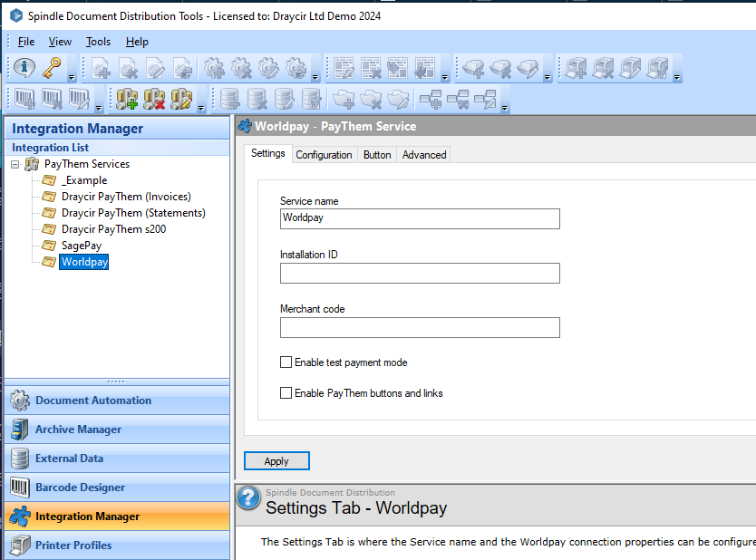
Task: Open overflow arrow of linked nodes toolbar
Action: pyautogui.click(x=505, y=108)
